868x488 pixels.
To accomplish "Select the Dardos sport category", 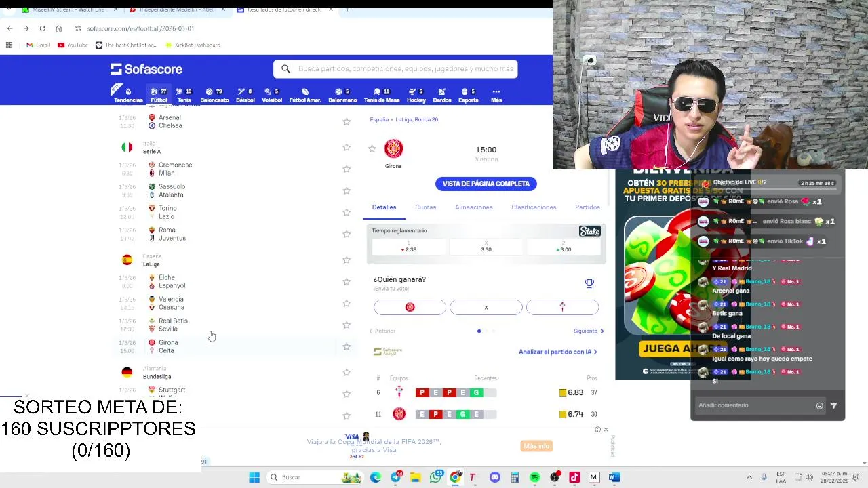I will tap(442, 96).
